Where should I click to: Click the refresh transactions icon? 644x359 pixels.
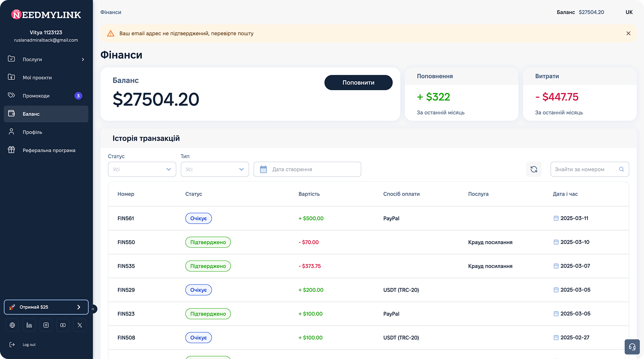click(x=534, y=169)
